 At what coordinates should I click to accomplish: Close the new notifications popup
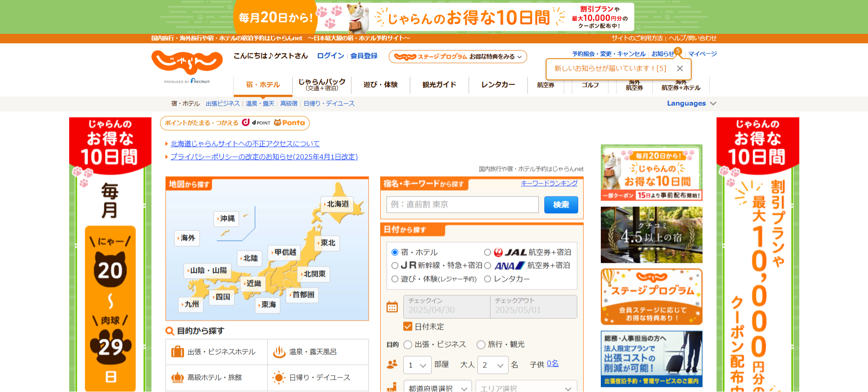tap(679, 69)
